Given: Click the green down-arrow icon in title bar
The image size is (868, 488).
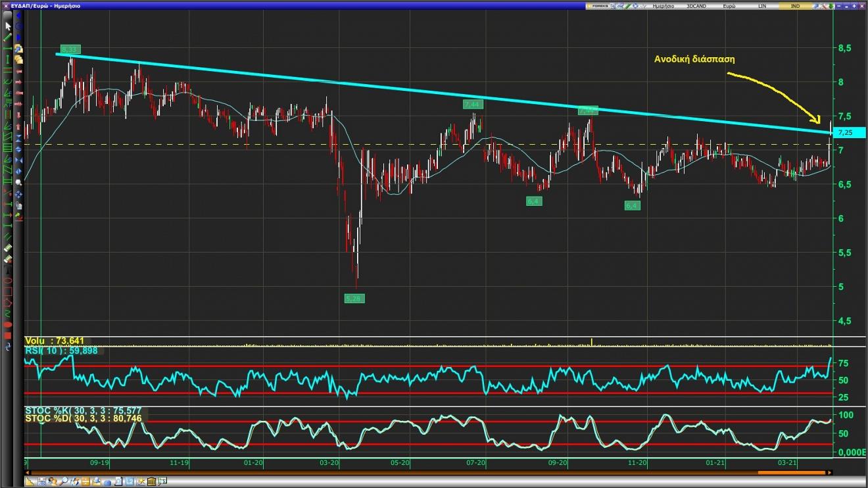Looking at the screenshot, I should [x=831, y=6].
